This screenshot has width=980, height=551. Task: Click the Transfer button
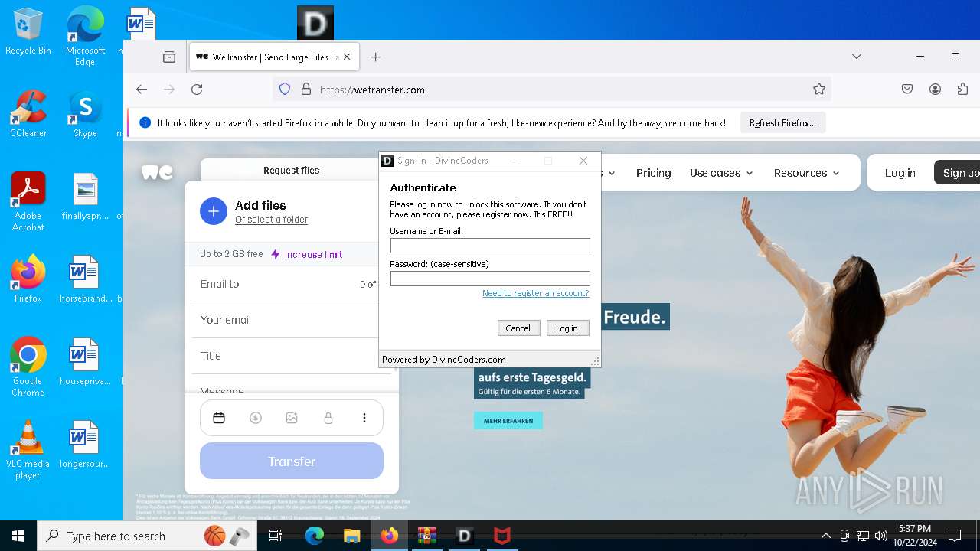point(292,461)
